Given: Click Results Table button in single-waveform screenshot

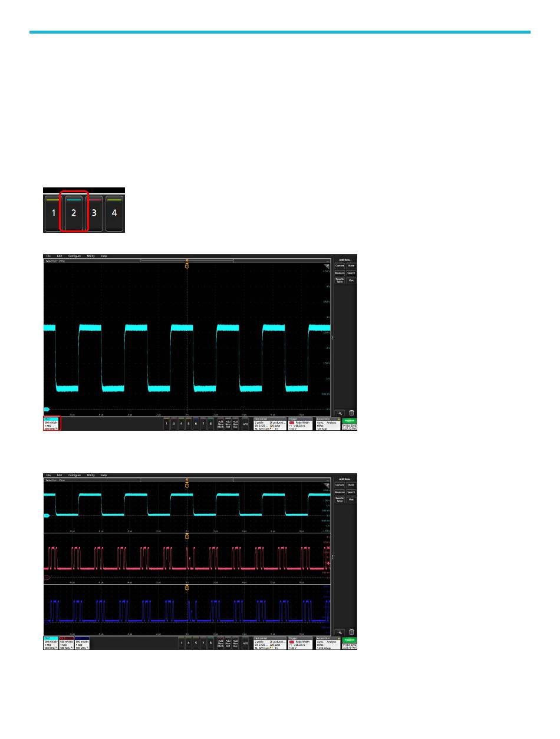Looking at the screenshot, I should click(x=340, y=281).
